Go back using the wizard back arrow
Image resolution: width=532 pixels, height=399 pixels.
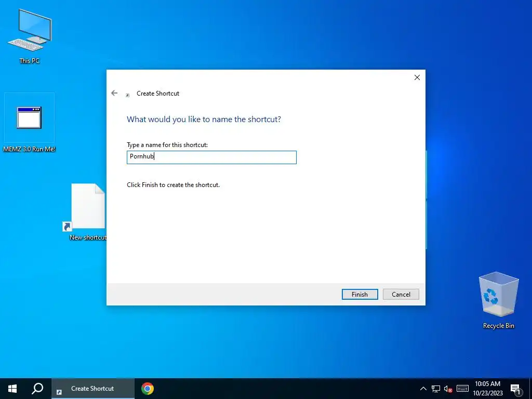pyautogui.click(x=114, y=93)
